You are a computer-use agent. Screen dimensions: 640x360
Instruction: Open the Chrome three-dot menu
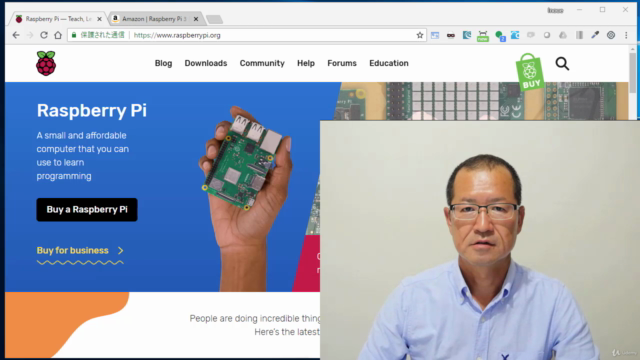click(626, 35)
